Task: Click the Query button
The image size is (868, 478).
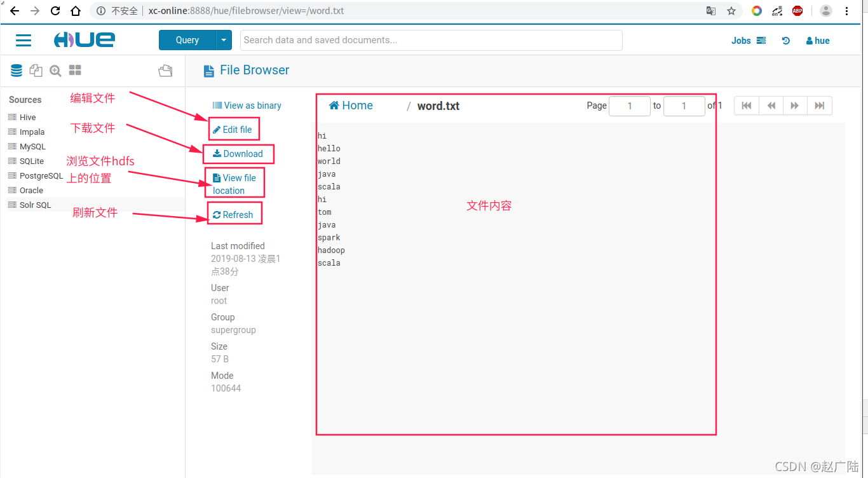Action: [x=187, y=40]
